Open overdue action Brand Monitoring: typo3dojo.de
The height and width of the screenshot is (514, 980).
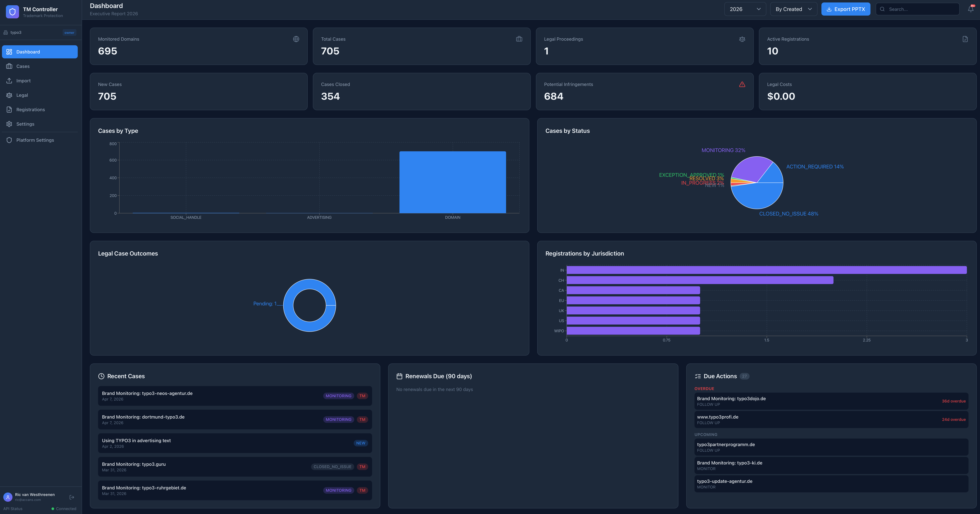pyautogui.click(x=831, y=401)
